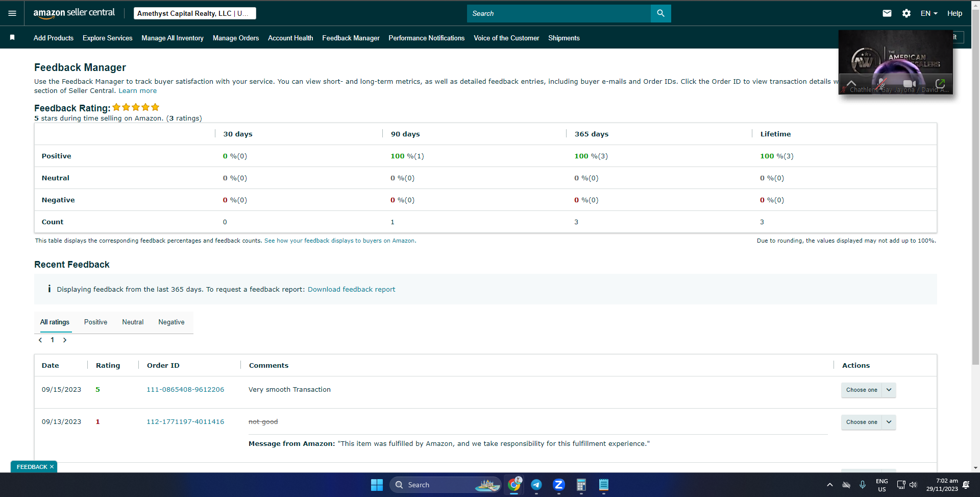
Task: Select the Negative ratings tab
Action: [x=171, y=322]
